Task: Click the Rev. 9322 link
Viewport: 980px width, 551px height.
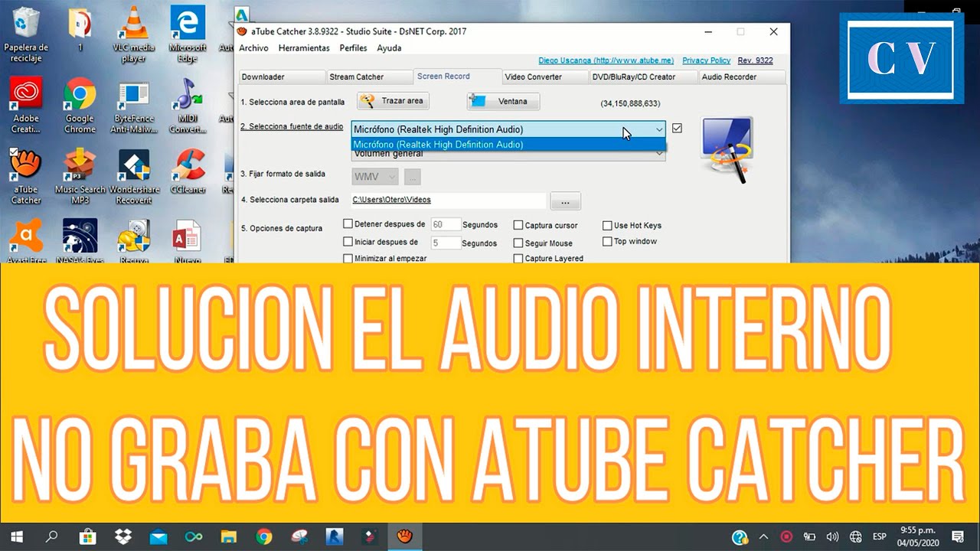Action: click(x=755, y=60)
